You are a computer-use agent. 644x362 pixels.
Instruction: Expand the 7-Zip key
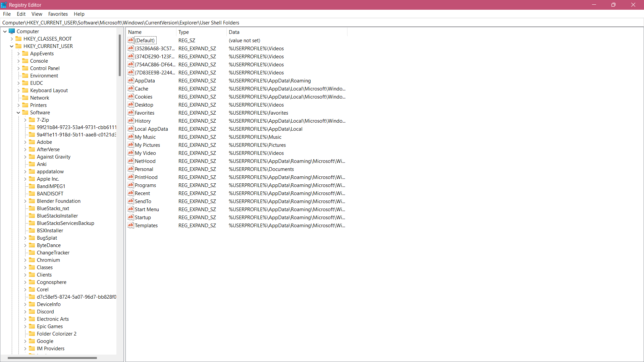point(25,120)
